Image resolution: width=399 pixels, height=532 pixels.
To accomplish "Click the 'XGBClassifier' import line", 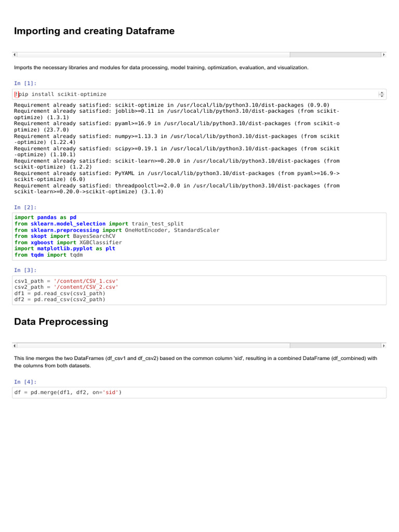I will point(68,243).
